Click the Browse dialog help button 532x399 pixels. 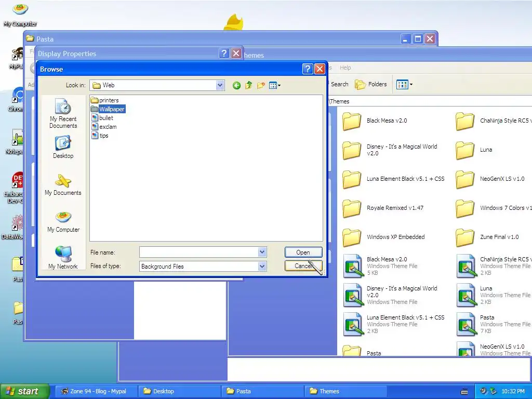pyautogui.click(x=307, y=69)
